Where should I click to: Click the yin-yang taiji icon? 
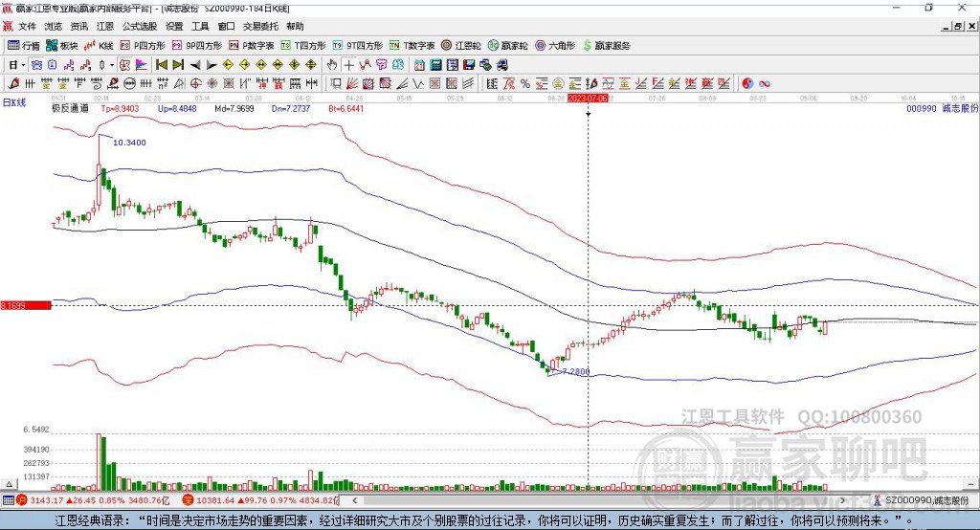[x=747, y=83]
